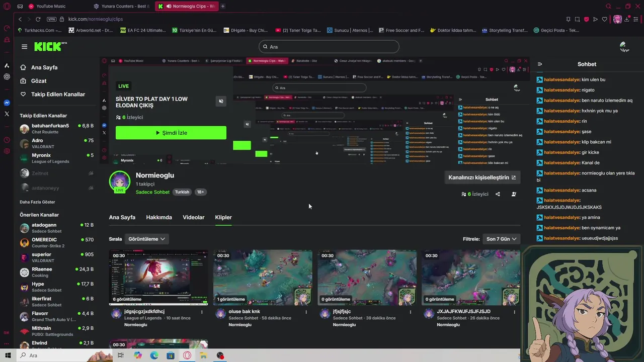Expand Sırala Görüntüleme sort dropdown

coord(146,239)
